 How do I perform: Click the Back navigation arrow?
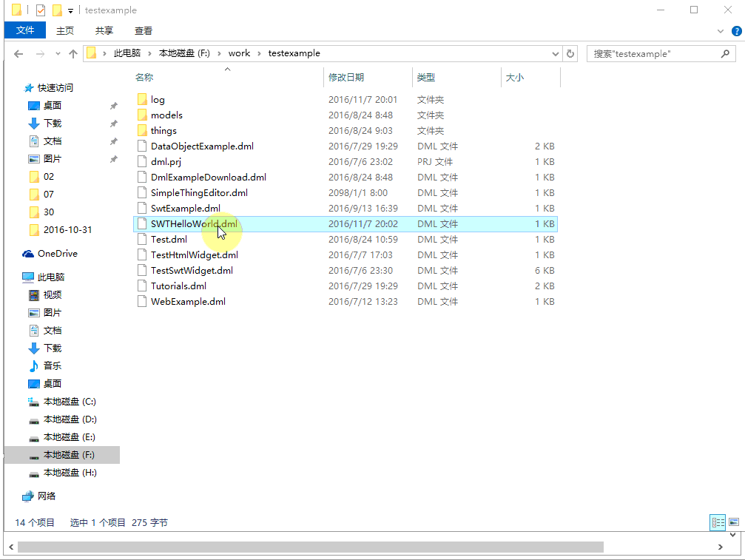[x=19, y=54]
